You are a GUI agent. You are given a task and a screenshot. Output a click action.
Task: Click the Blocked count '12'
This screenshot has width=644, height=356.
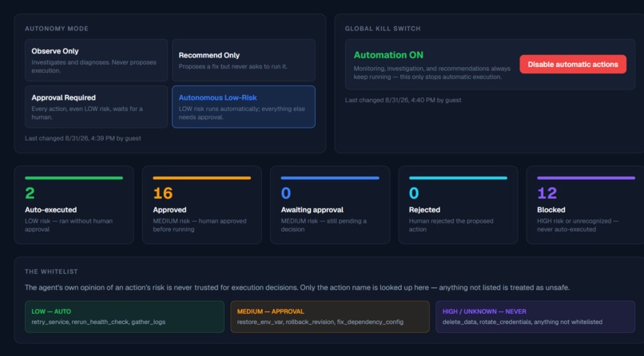click(547, 193)
